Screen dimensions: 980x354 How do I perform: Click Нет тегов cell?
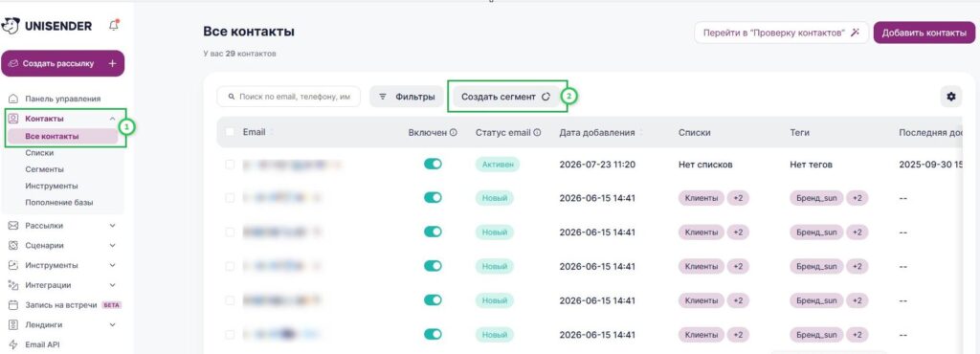click(811, 165)
